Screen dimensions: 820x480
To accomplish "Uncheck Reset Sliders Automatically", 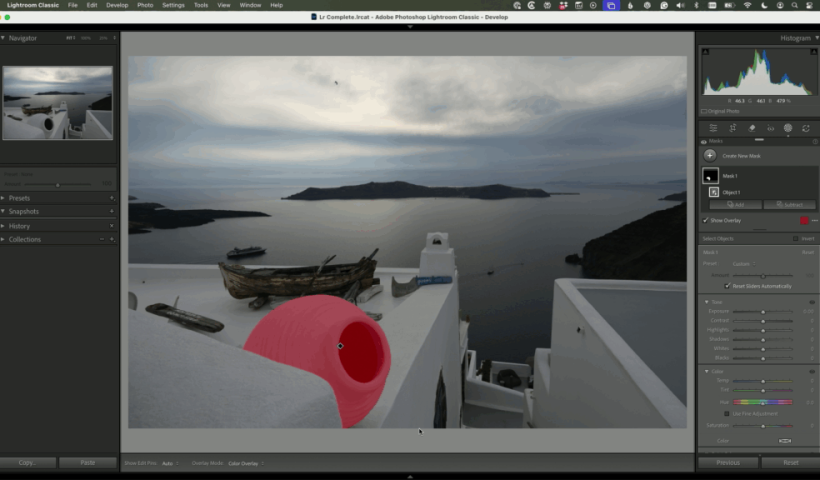I will click(x=728, y=286).
